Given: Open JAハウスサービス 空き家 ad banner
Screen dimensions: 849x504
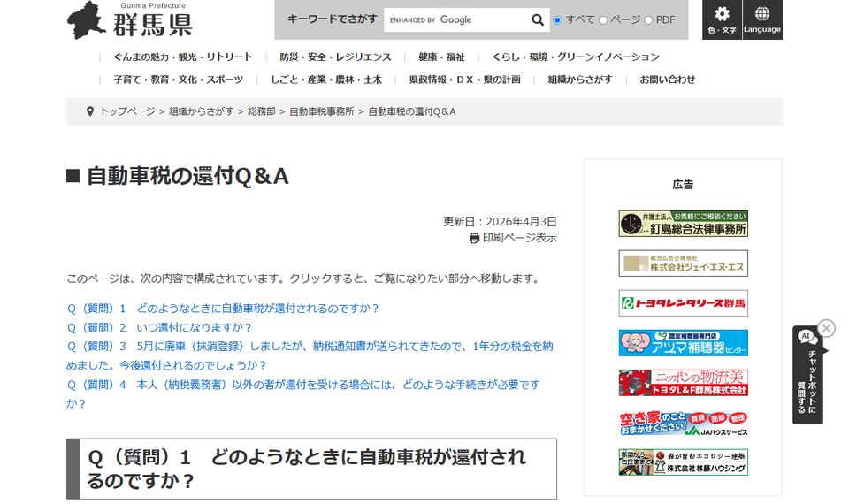Looking at the screenshot, I should (x=683, y=423).
